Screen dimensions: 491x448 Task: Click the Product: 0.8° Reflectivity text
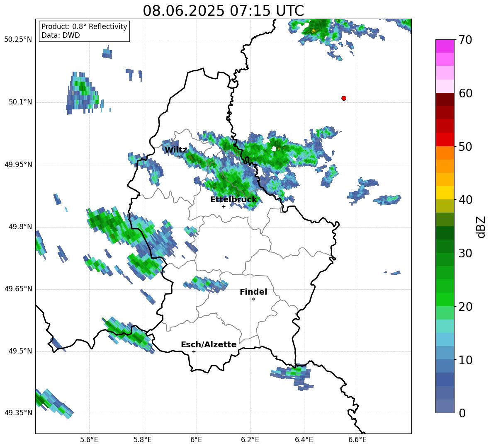[x=84, y=26]
